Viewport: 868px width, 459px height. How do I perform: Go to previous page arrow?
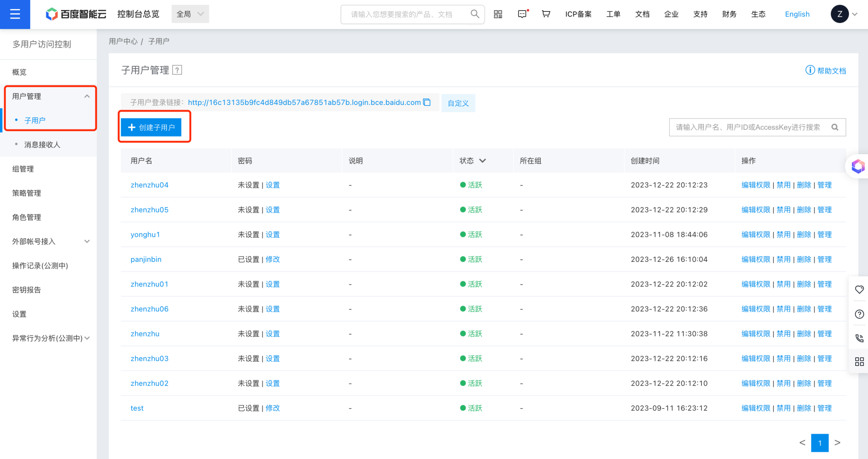coord(802,443)
